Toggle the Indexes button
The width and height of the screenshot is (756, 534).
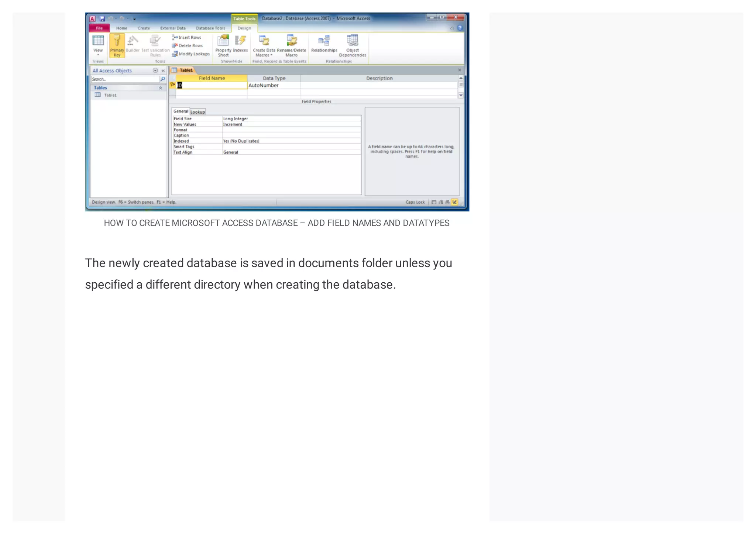(240, 44)
